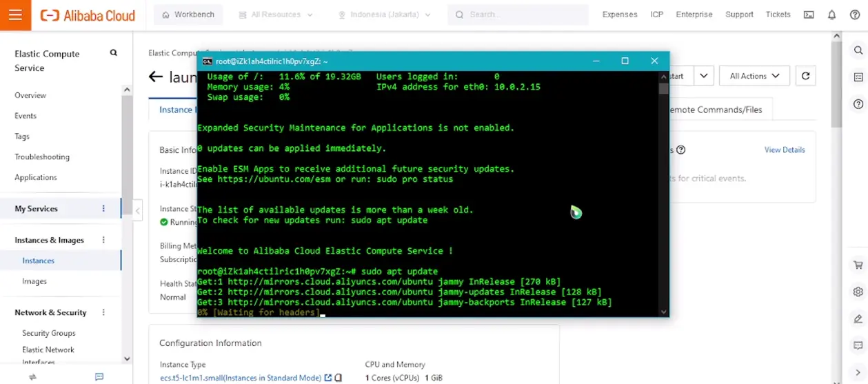The image size is (868, 384).
Task: Open Tags in sidebar
Action: tap(22, 137)
